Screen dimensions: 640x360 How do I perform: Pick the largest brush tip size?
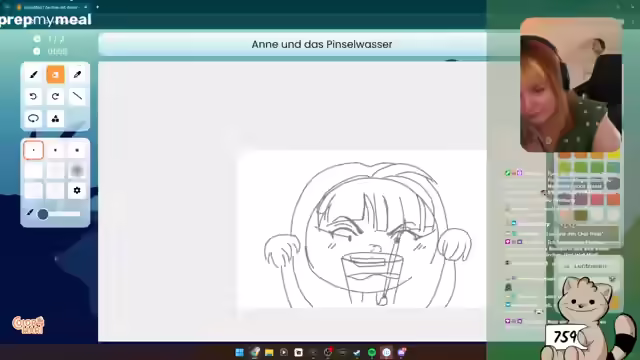click(x=77, y=150)
